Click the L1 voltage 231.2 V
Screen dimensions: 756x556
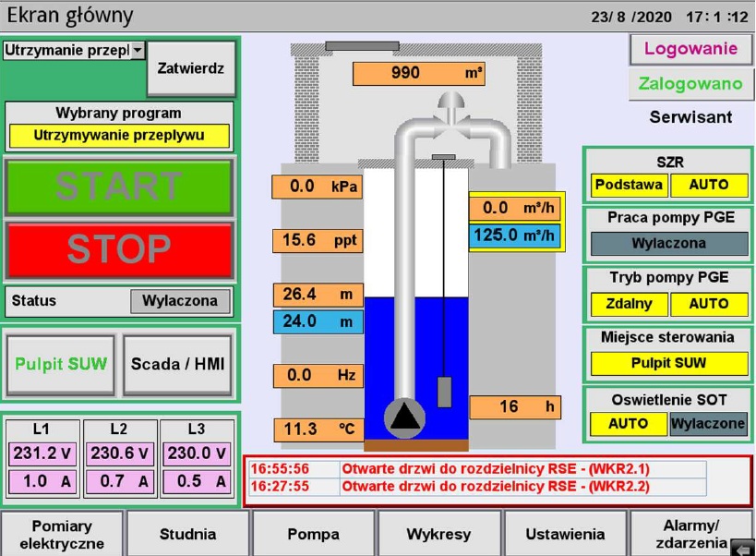click(x=42, y=453)
